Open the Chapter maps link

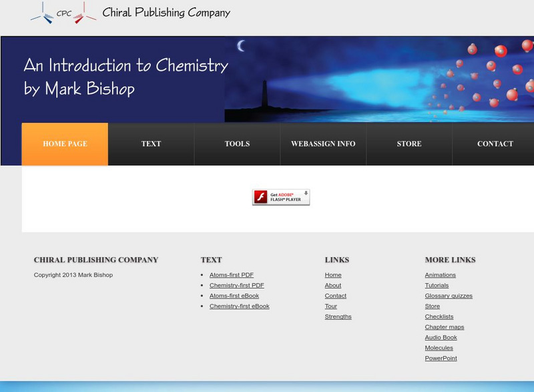tap(445, 327)
